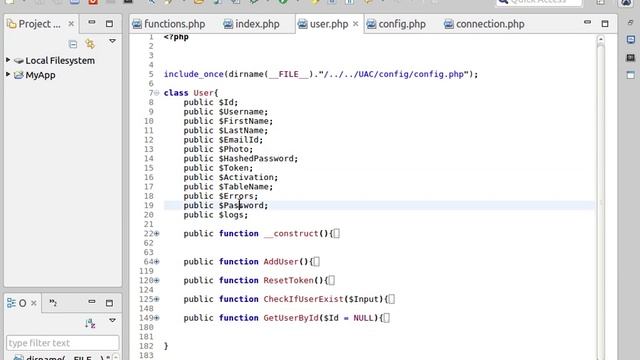Click collapsed code box after GetUserById line
Screen dimensions: 640x360
click(x=386, y=318)
